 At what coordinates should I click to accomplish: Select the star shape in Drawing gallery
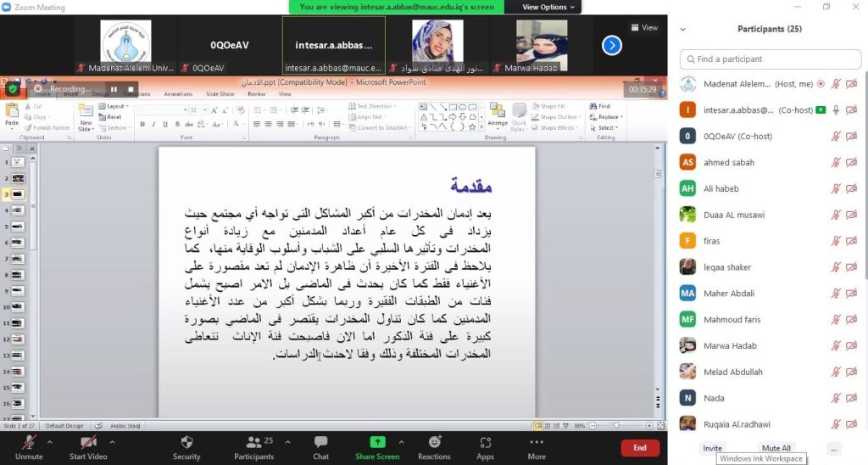point(472,127)
